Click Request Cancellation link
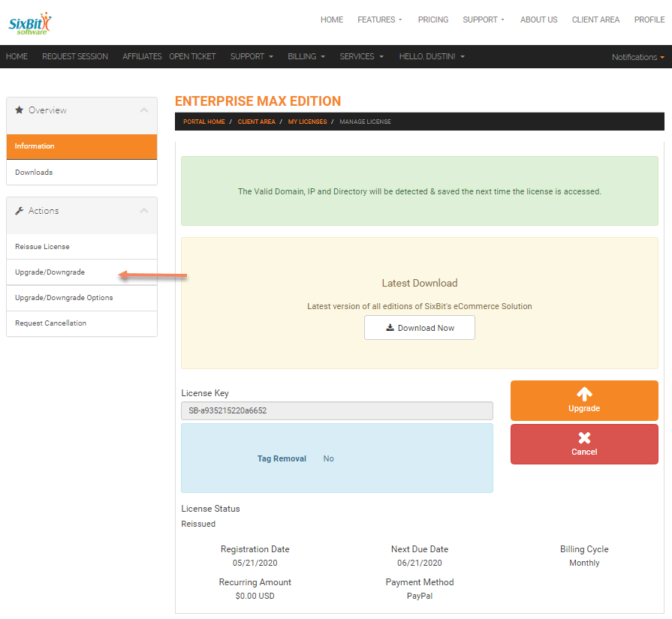672x619 pixels. point(50,323)
